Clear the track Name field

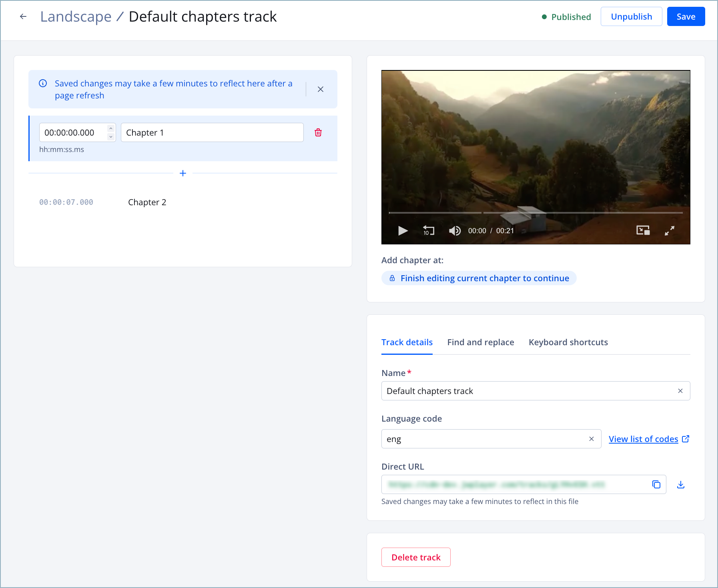coord(680,391)
